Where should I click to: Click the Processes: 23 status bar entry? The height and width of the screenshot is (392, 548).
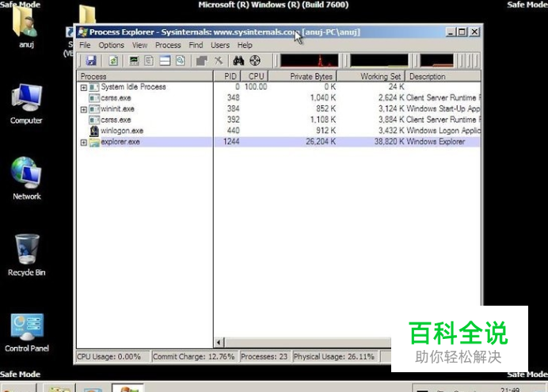tap(264, 356)
